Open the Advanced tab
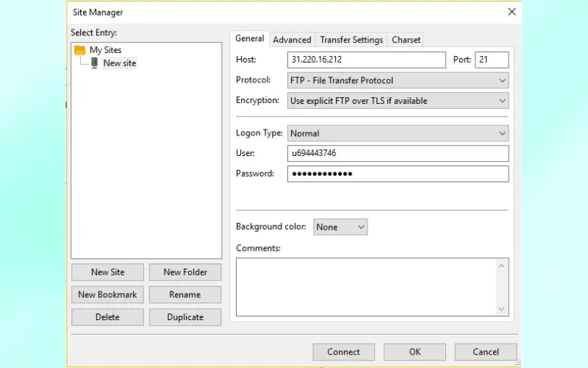The width and height of the screenshot is (588, 368). (292, 40)
